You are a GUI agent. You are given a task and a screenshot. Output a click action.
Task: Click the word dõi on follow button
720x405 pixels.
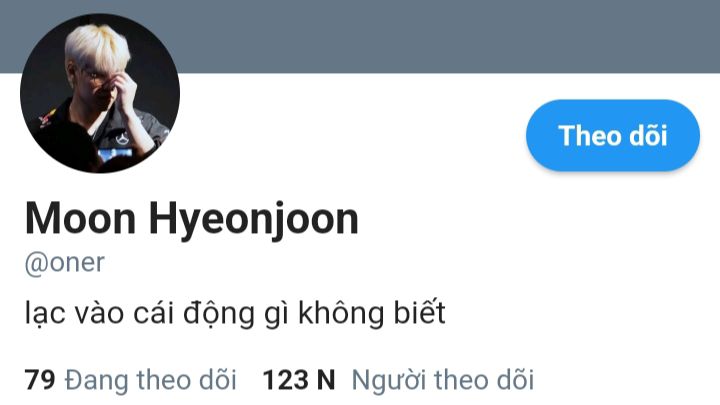tap(648, 136)
